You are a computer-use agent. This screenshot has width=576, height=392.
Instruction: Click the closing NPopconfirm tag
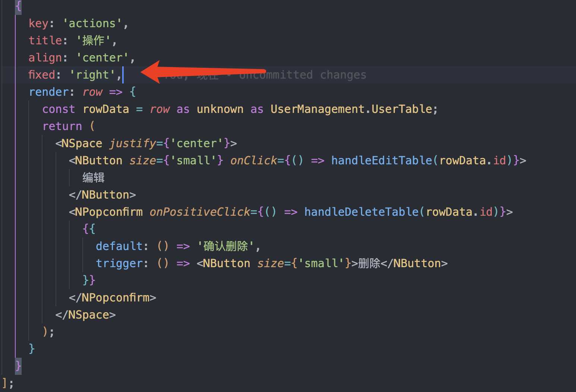click(x=112, y=297)
